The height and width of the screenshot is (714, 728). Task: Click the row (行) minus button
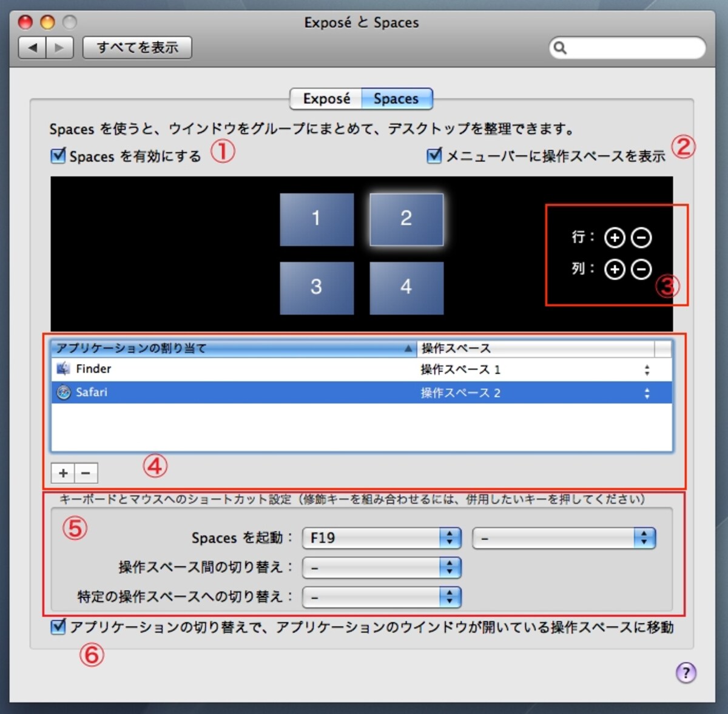click(x=641, y=237)
